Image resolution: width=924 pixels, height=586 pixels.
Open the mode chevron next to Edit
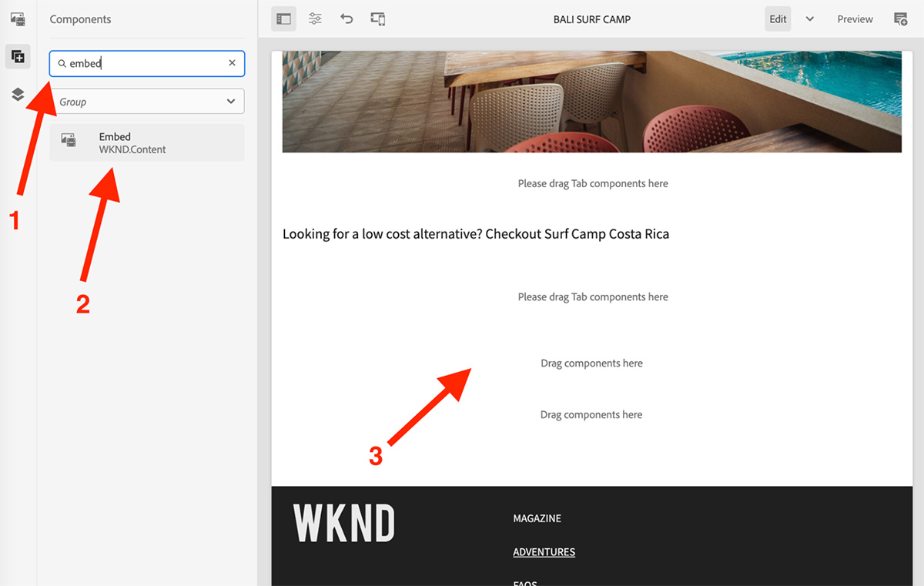pyautogui.click(x=810, y=19)
